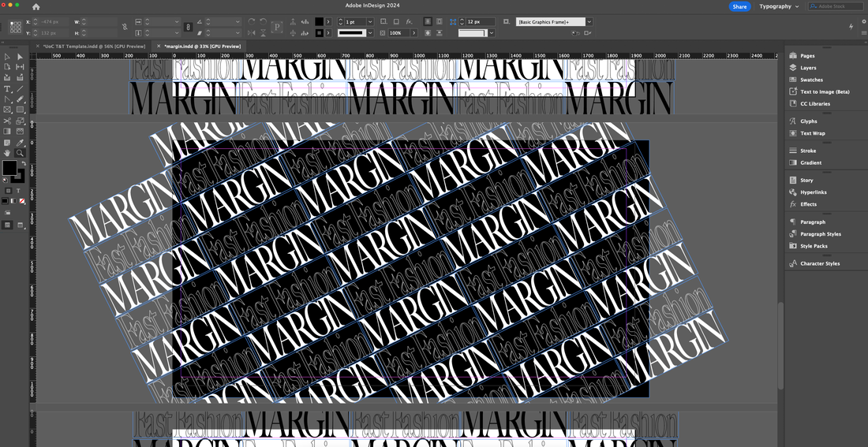Toggle formatting affects container button

(9, 190)
